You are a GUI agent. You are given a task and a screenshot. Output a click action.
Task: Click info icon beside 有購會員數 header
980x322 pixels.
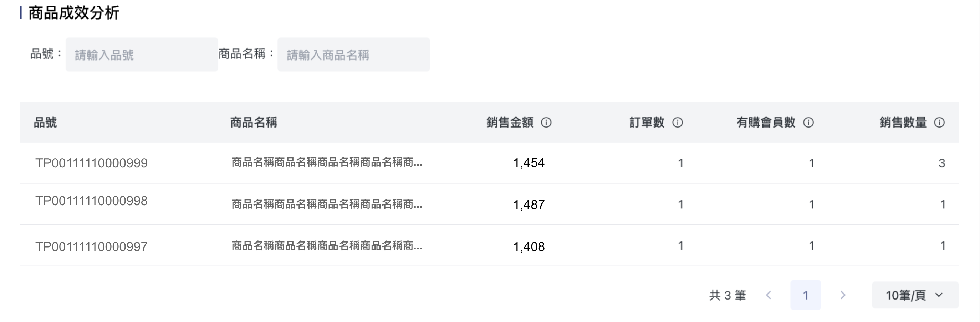[x=808, y=123]
